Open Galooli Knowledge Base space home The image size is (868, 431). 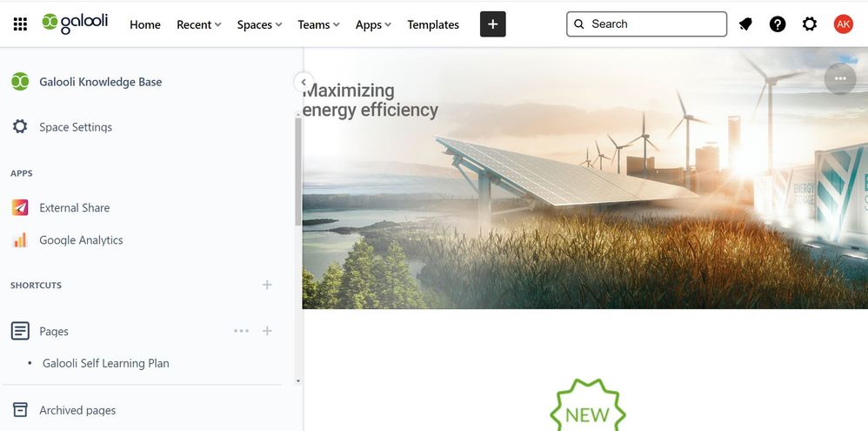pyautogui.click(x=100, y=82)
